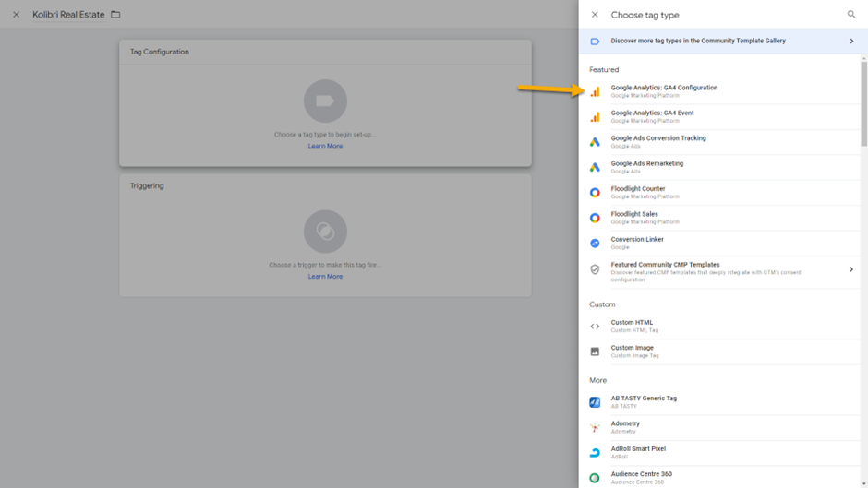This screenshot has height=488, width=868.
Task: Expand Featured Community CMP Templates chevron
Action: (850, 269)
